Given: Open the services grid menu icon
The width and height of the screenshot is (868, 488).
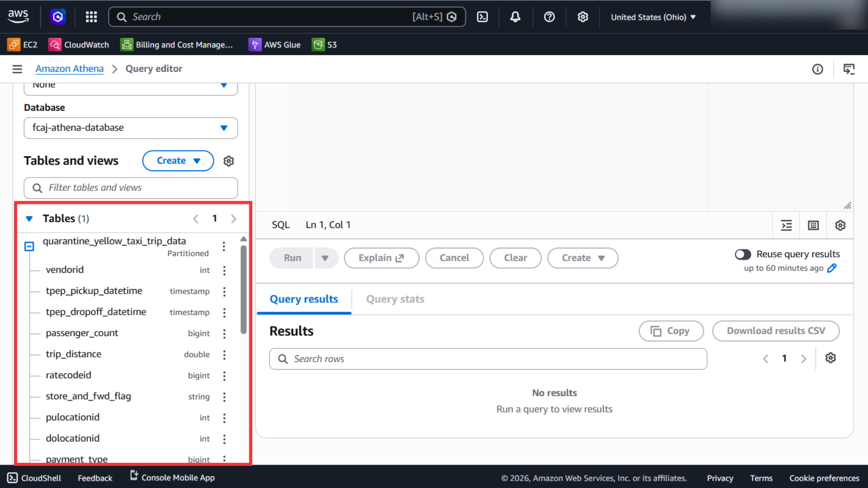Looking at the screenshot, I should coord(91,17).
